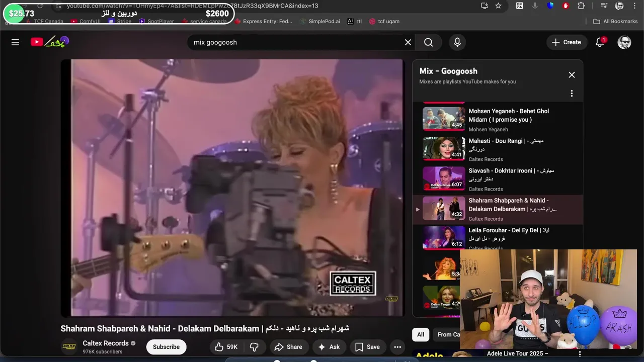Open Mix - Googoosh playlist more options

click(x=572, y=94)
